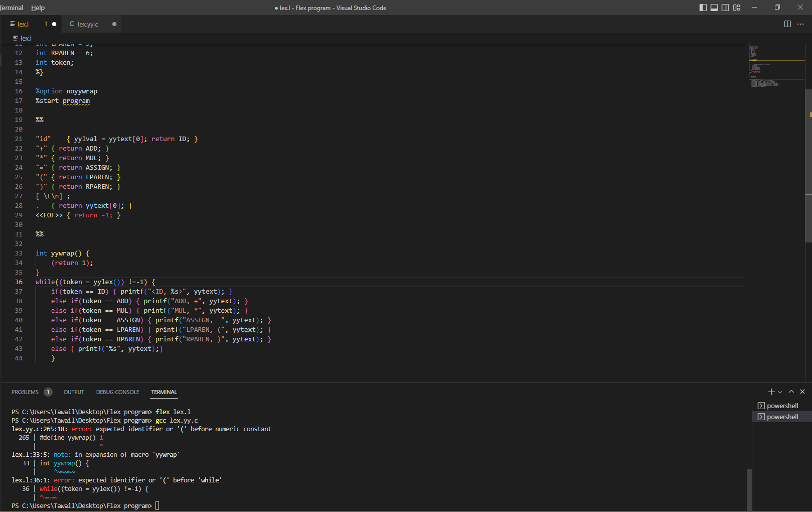Switch to the lex.yy.c editor tab
This screenshot has width=812, height=512.
click(88, 24)
